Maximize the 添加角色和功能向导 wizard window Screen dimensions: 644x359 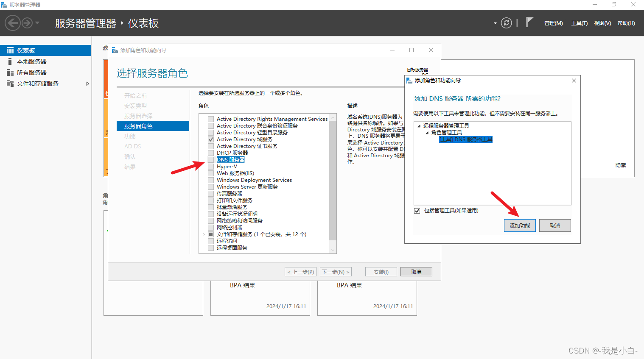coord(412,50)
